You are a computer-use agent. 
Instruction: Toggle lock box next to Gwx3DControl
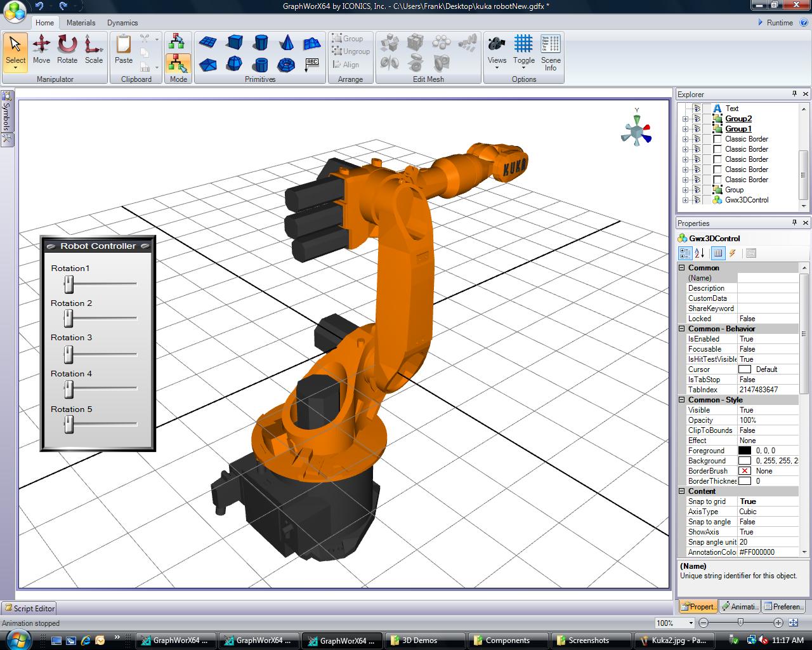[x=707, y=200]
